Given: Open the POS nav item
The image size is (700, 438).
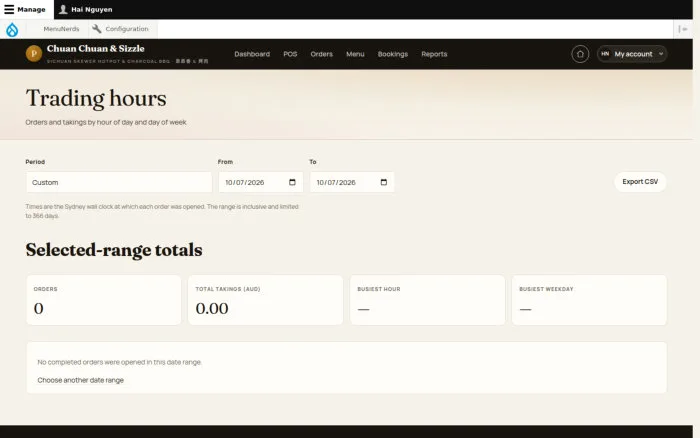Looking at the screenshot, I should [x=290, y=54].
